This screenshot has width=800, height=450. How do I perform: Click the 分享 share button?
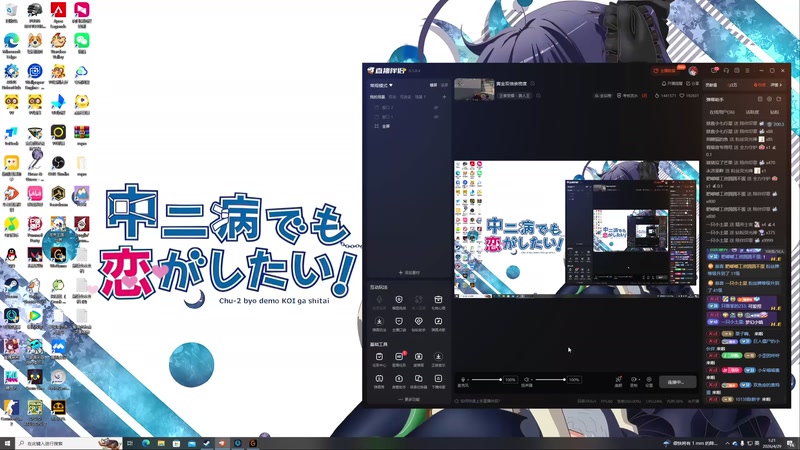(692, 84)
